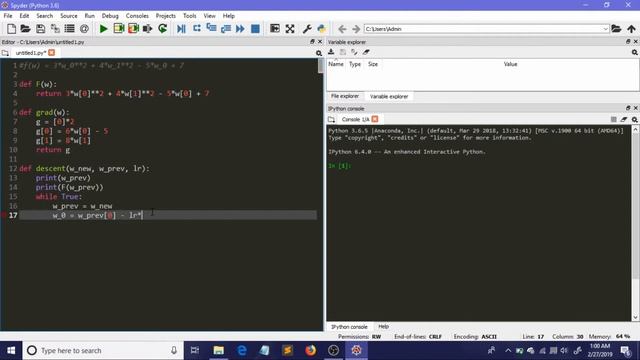The width and height of the screenshot is (640, 360).
Task: Open the file list / outline toolbar icon
Action: (x=69, y=29)
